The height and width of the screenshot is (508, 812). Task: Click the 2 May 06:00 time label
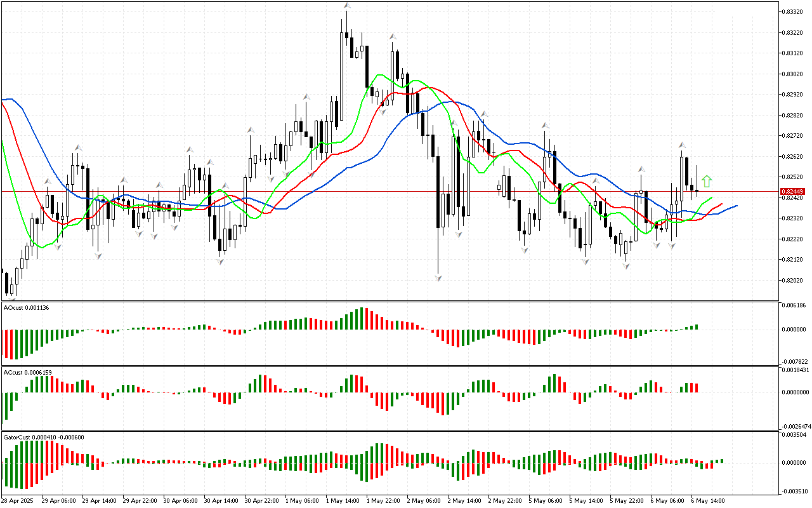(424, 501)
